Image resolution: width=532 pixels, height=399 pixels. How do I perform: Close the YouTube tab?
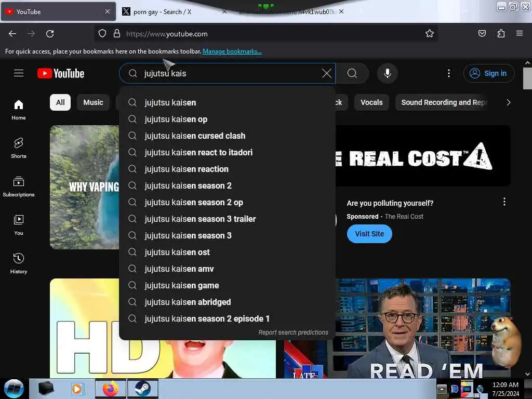tap(107, 11)
